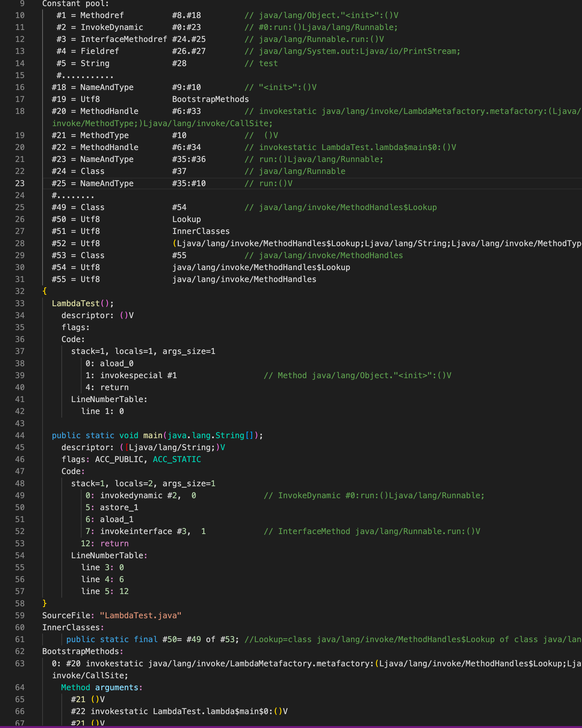This screenshot has height=728, width=582.
Task: Click the "ACC_PUBLIC" flag
Action: 119,459
